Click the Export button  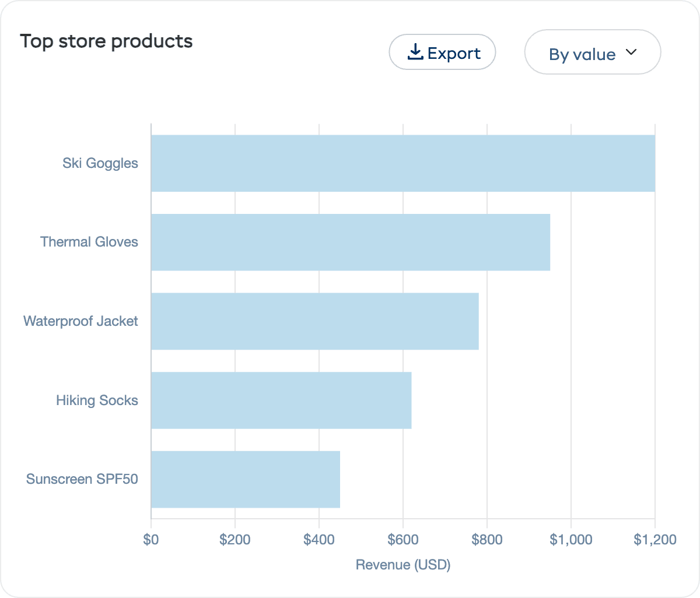(442, 52)
